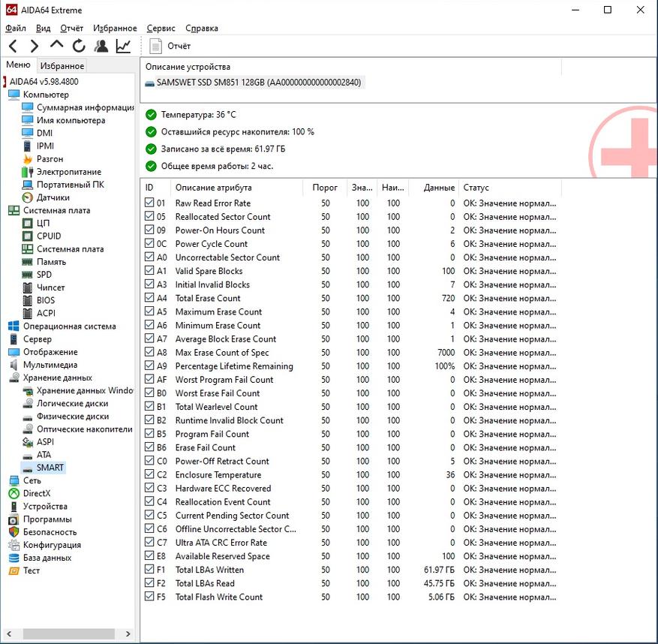Click the Сервер tower icon
The height and width of the screenshot is (644, 658).
(14, 339)
